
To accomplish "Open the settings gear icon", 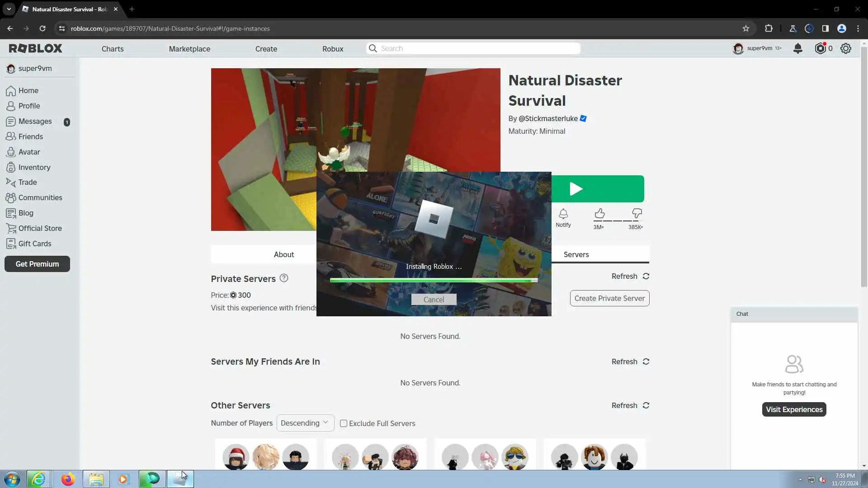I will click(845, 48).
